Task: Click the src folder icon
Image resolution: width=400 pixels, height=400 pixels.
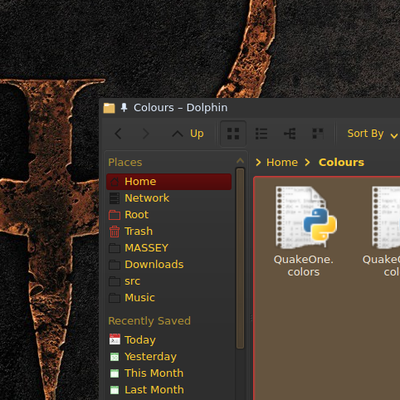Action: tap(114, 281)
